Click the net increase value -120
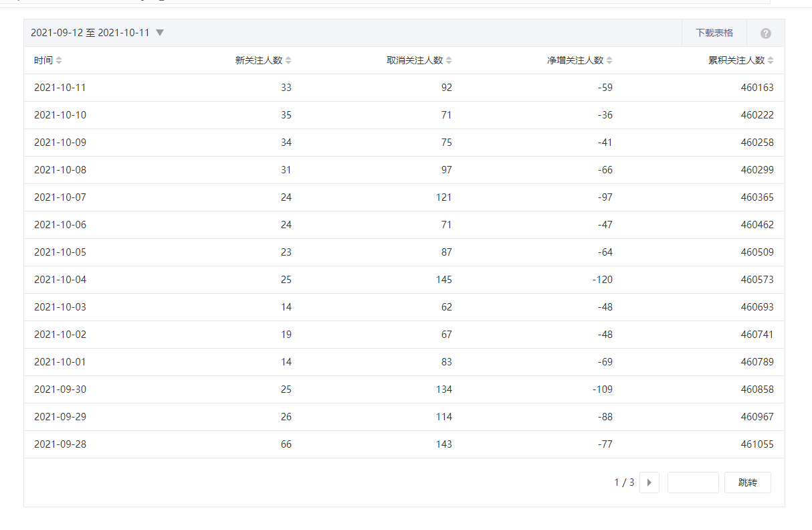Image resolution: width=812 pixels, height=530 pixels. tap(602, 280)
